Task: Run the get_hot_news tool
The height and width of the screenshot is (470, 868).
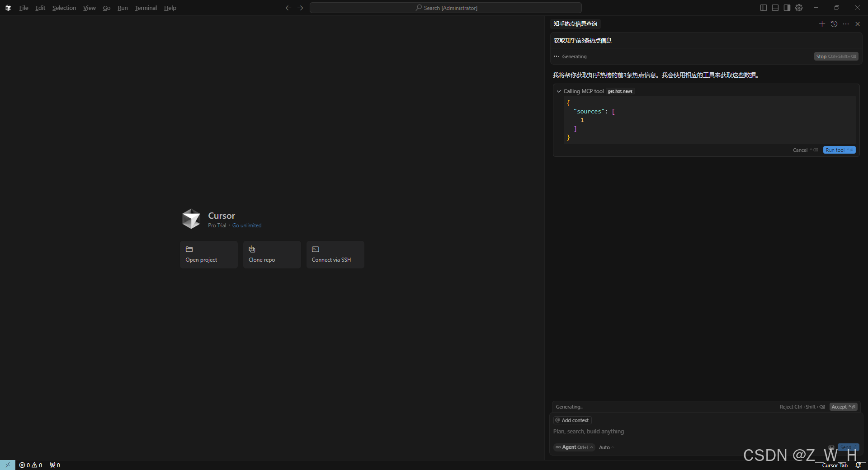Action: (839, 150)
